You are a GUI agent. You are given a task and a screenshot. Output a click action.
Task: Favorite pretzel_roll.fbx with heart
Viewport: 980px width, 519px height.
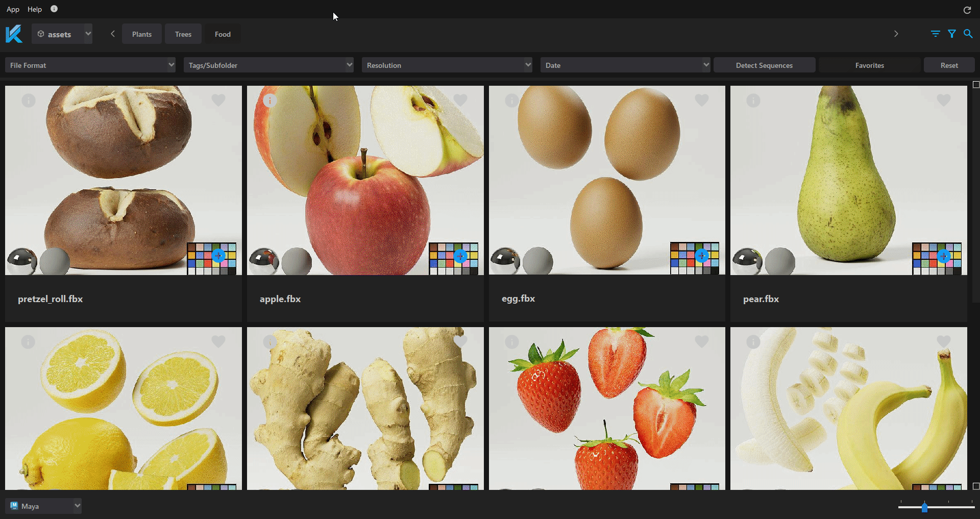click(218, 101)
